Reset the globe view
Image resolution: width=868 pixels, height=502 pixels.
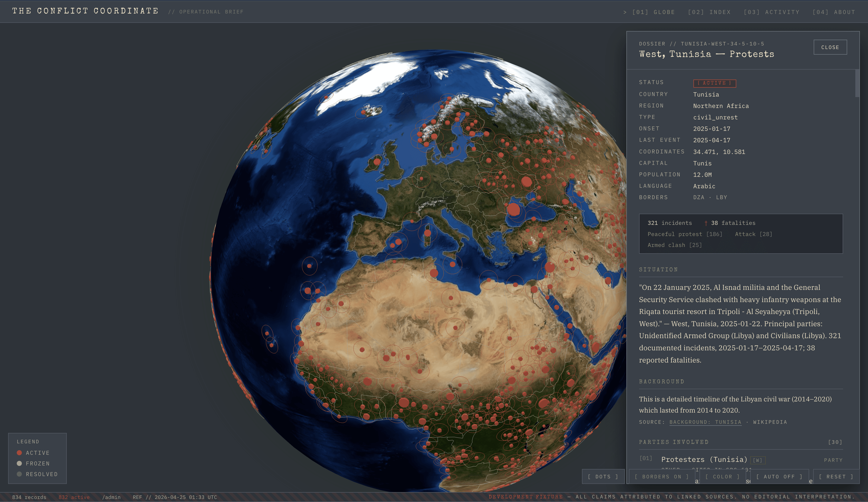coord(836,477)
